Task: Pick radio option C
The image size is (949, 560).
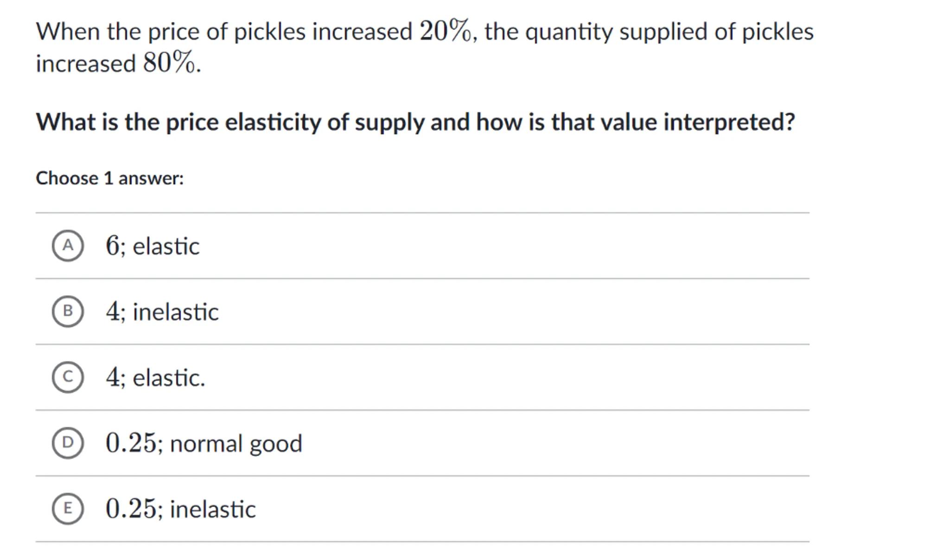Action: 68,377
